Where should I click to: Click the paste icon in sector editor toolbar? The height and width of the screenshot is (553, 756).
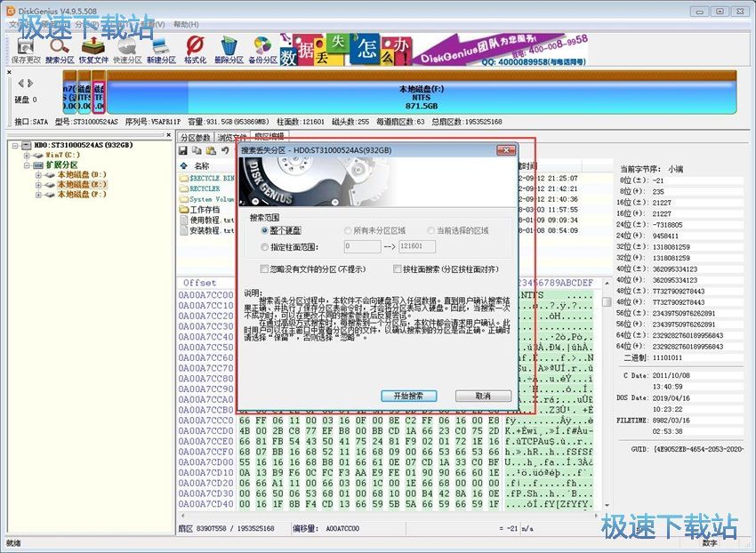pyautogui.click(x=211, y=150)
